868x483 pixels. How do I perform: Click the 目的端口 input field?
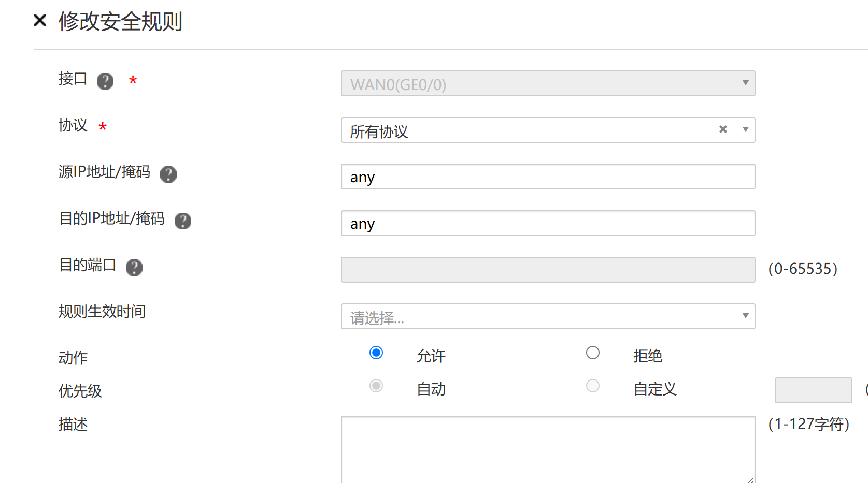[548, 270]
